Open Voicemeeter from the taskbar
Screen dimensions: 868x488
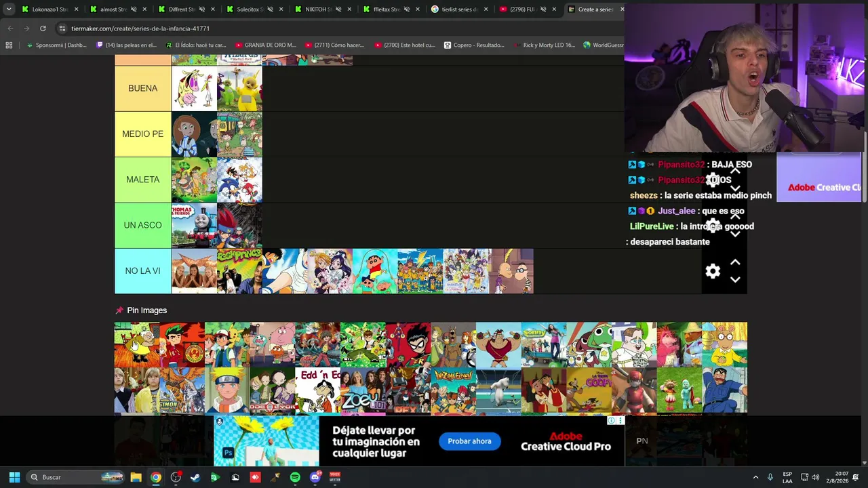point(335,477)
